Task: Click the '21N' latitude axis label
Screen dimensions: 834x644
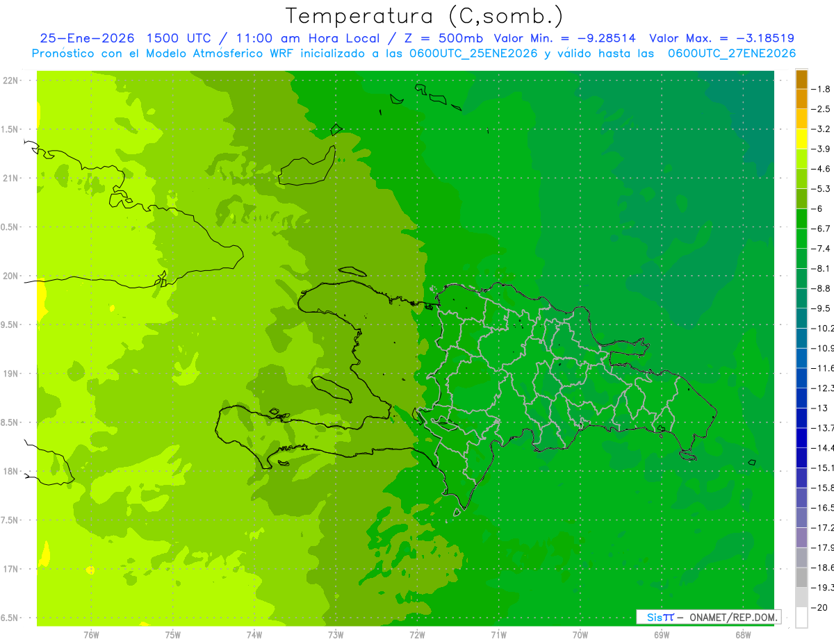Action: [11, 178]
